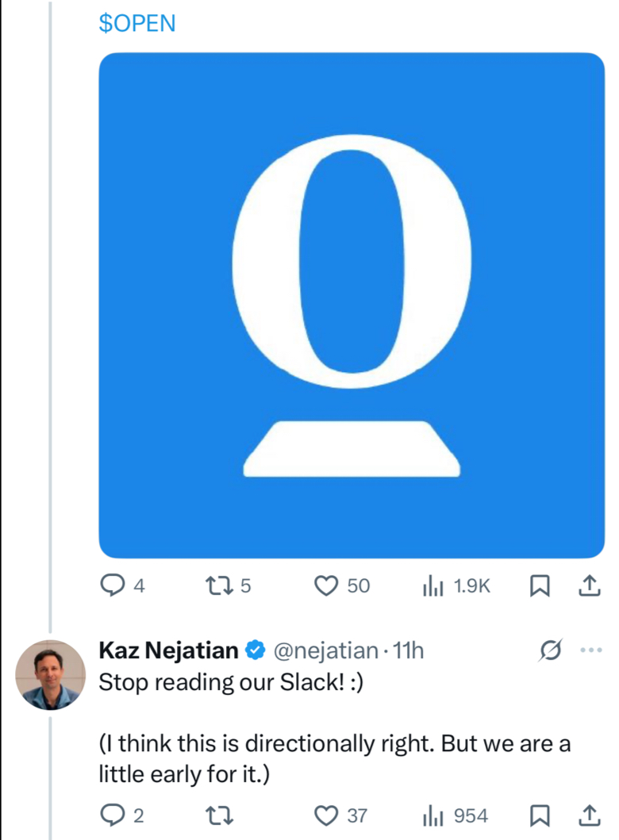This screenshot has height=840, width=619.
Task: Bookmark Kaz Nejatian's reply
Action: pos(539,815)
